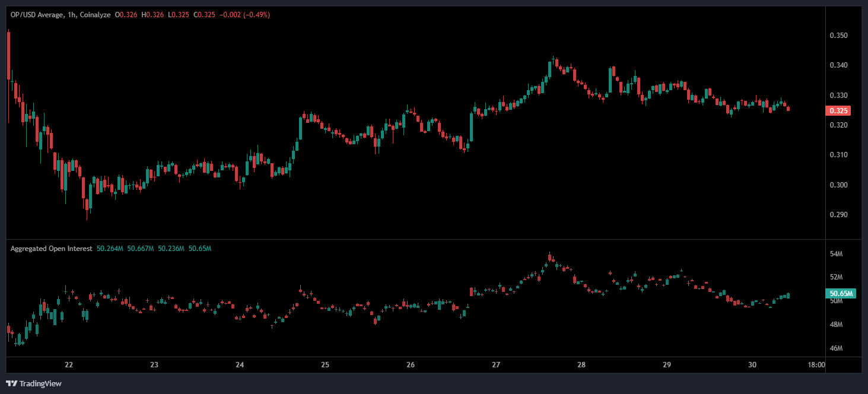Click the TradingView logo icon
This screenshot has height=394, width=868.
tap(11, 383)
